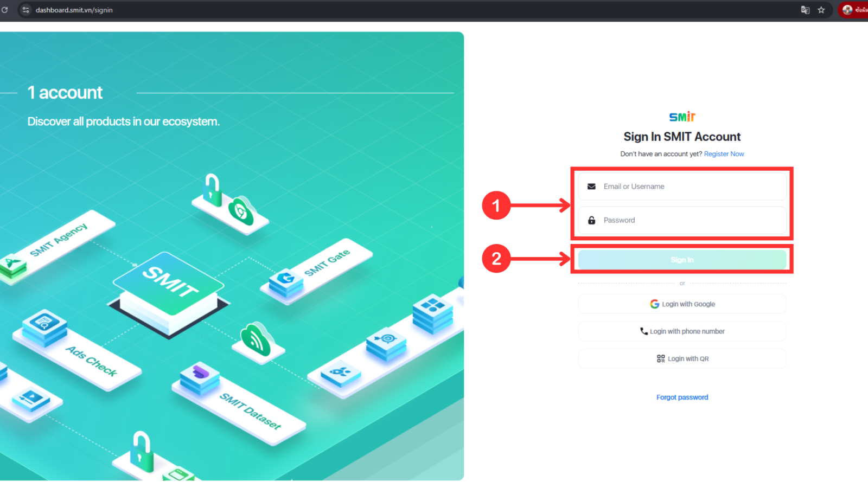Click the SMIT logo above the heading
Image resolution: width=868 pixels, height=488 pixels.
tap(682, 117)
